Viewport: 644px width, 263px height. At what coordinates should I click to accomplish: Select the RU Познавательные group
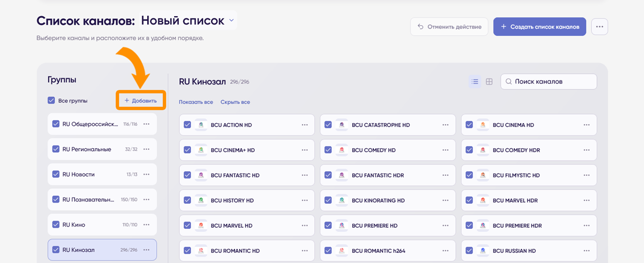pos(102,199)
